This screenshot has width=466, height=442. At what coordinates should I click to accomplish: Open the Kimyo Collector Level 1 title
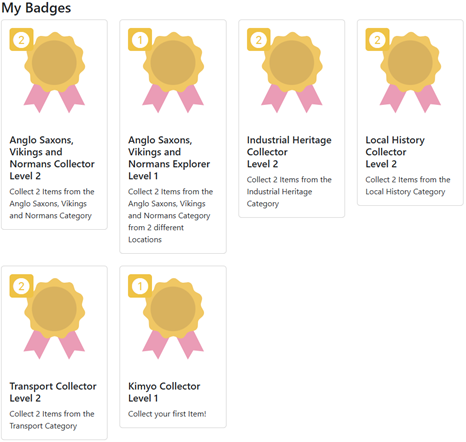tap(164, 392)
